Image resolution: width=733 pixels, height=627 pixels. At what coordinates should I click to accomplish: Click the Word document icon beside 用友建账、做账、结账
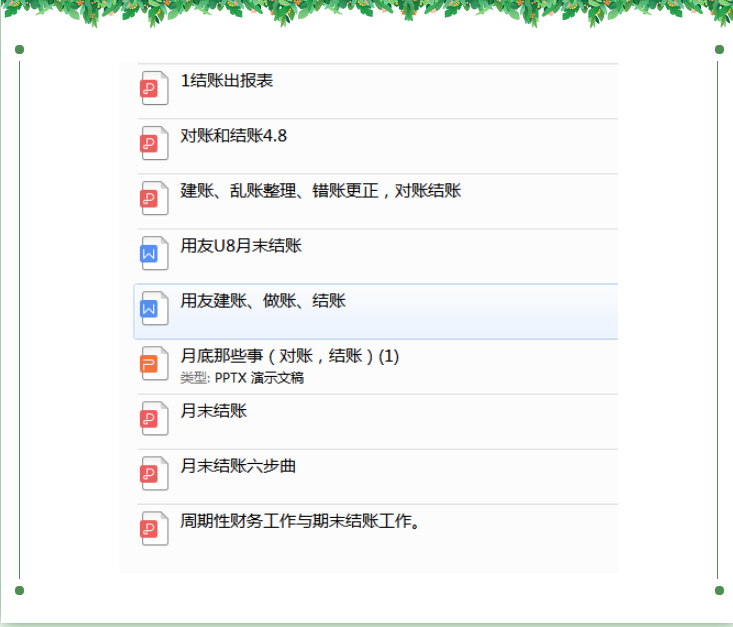(x=154, y=308)
